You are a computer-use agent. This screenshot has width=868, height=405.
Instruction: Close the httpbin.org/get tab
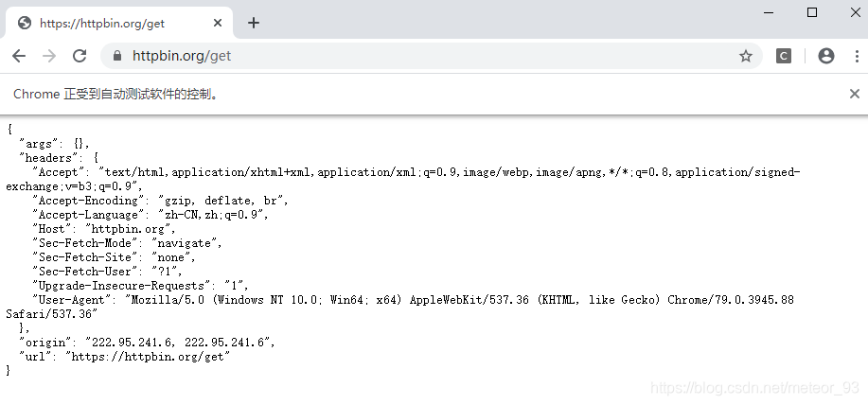coord(218,23)
